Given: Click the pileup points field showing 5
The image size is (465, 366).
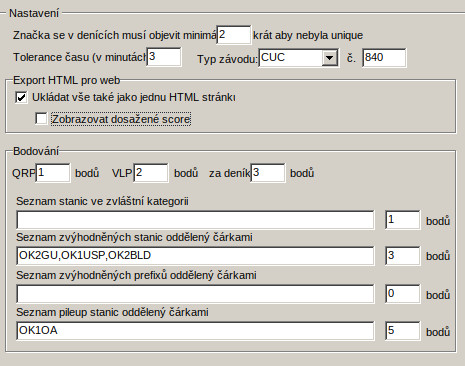Looking at the screenshot, I should click(403, 331).
